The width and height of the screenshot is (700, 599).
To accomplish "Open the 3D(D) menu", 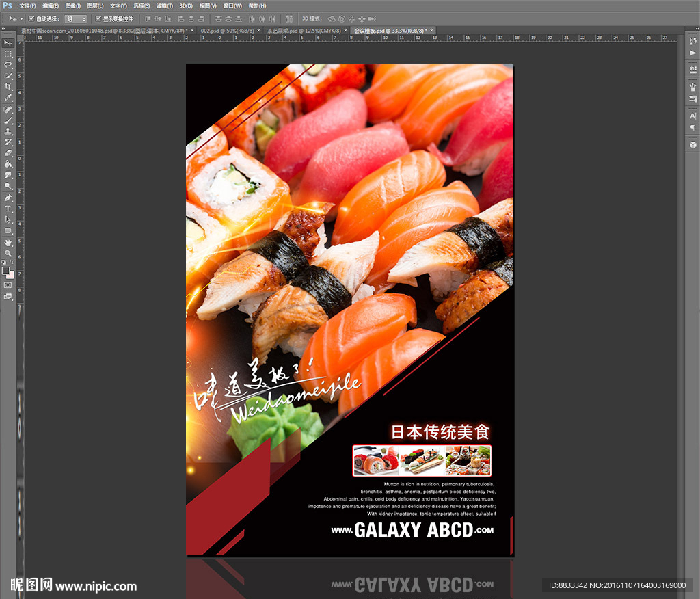I will [x=186, y=5].
